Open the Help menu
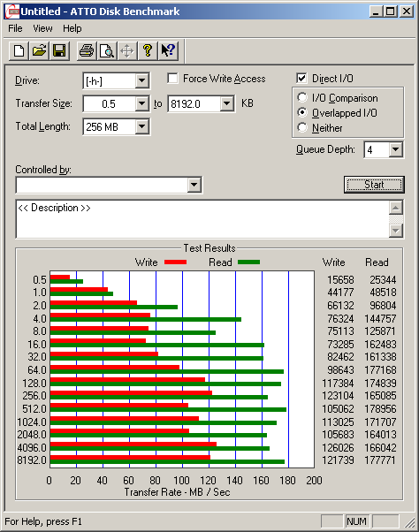 coord(72,28)
